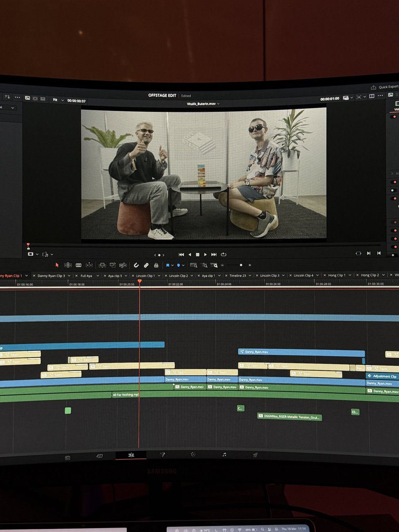Click the 00:00:01:00 duration timecode field

330,99
